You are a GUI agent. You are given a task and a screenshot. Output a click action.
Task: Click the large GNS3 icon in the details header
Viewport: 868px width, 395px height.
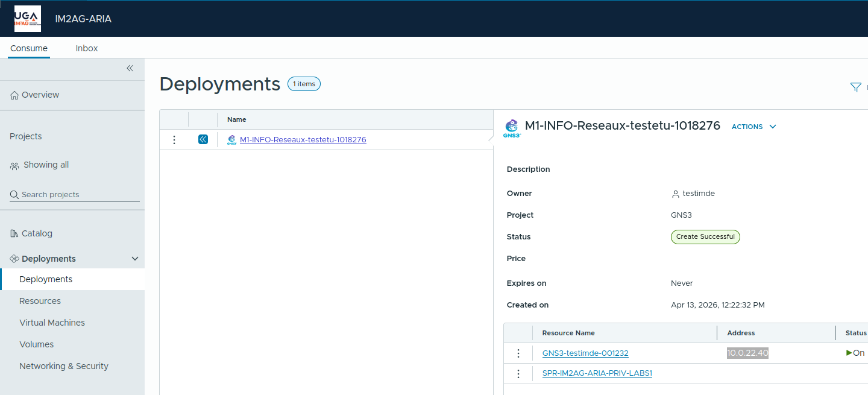(512, 128)
